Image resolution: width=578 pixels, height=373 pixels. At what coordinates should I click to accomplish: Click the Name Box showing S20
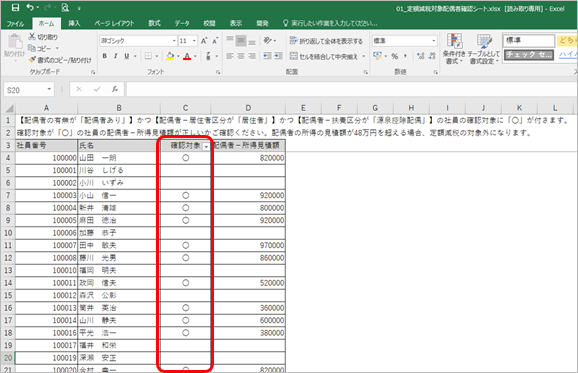tap(29, 90)
